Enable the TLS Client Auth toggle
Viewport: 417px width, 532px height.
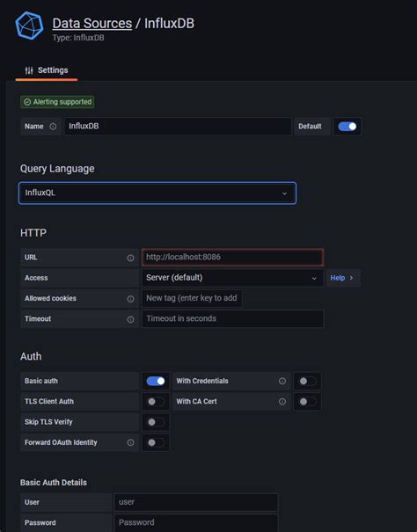pos(156,402)
